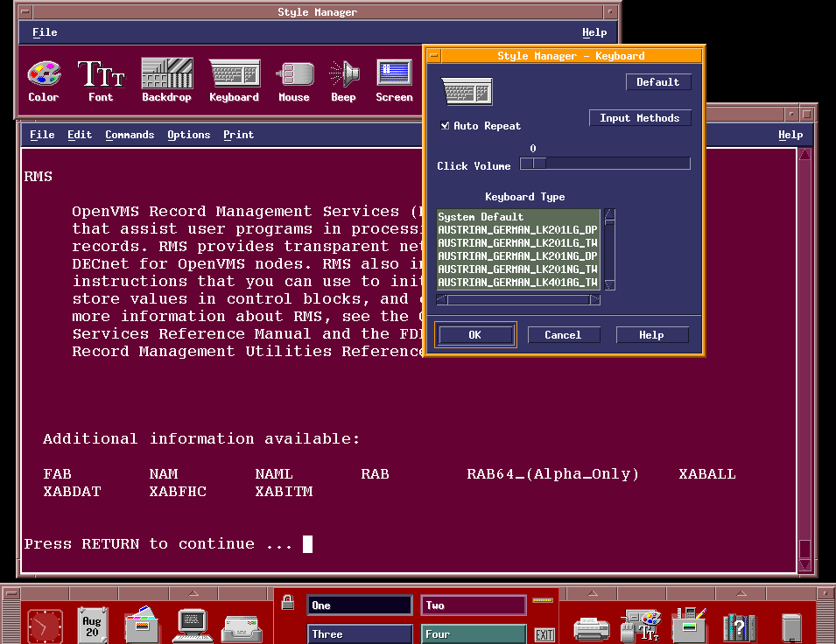Open Help menu in the terminal window
Viewport: 836px width, 644px height.
pos(790,135)
